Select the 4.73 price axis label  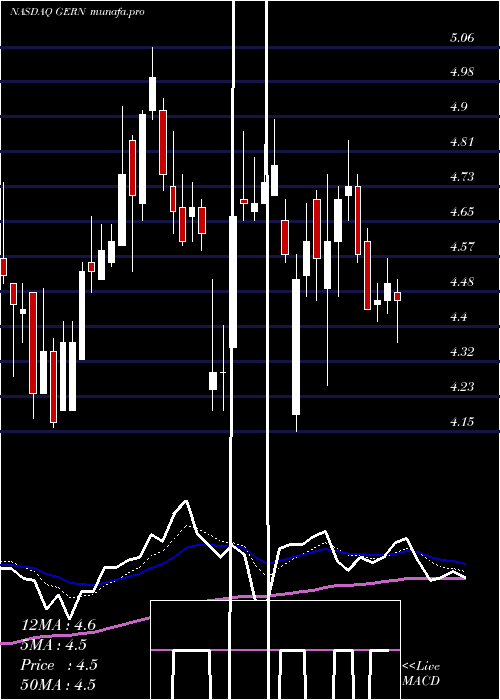pyautogui.click(x=462, y=177)
